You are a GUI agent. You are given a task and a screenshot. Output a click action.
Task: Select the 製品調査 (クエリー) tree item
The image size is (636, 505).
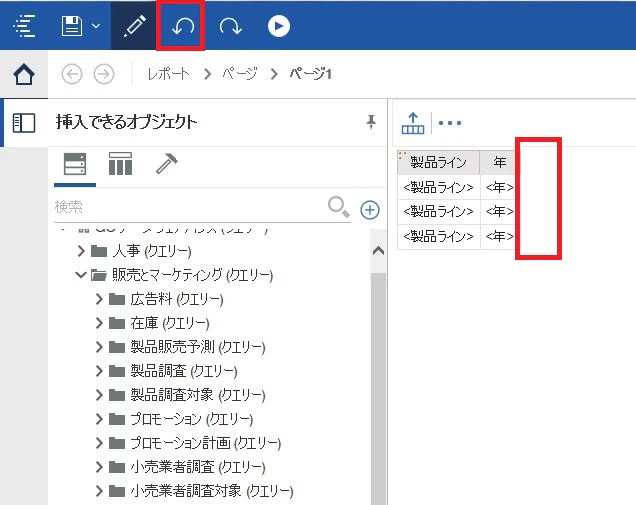184,371
